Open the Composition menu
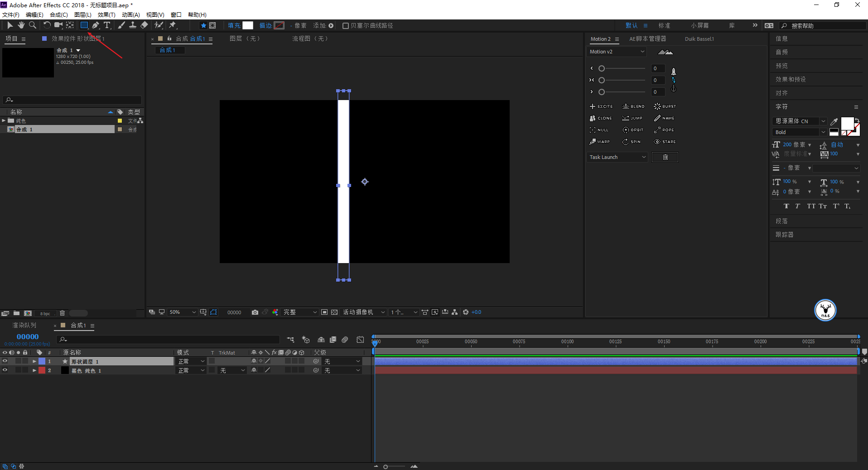The height and width of the screenshot is (470, 868). (59, 15)
